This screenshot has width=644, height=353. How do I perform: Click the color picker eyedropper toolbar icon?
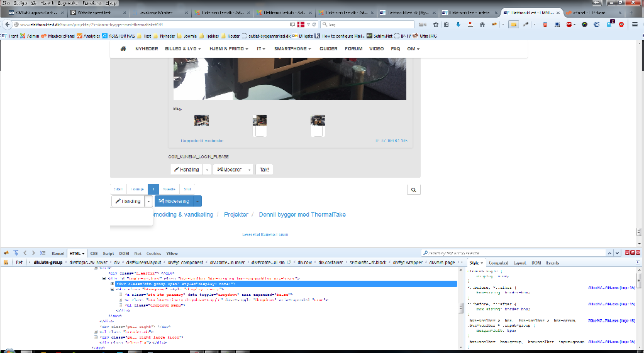[525, 24]
